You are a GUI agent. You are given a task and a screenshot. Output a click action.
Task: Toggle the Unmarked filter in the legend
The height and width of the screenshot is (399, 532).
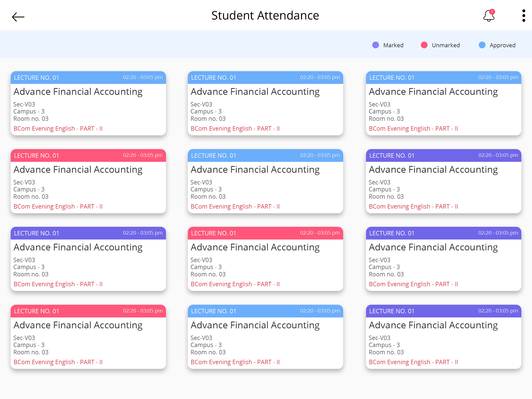coord(446,45)
